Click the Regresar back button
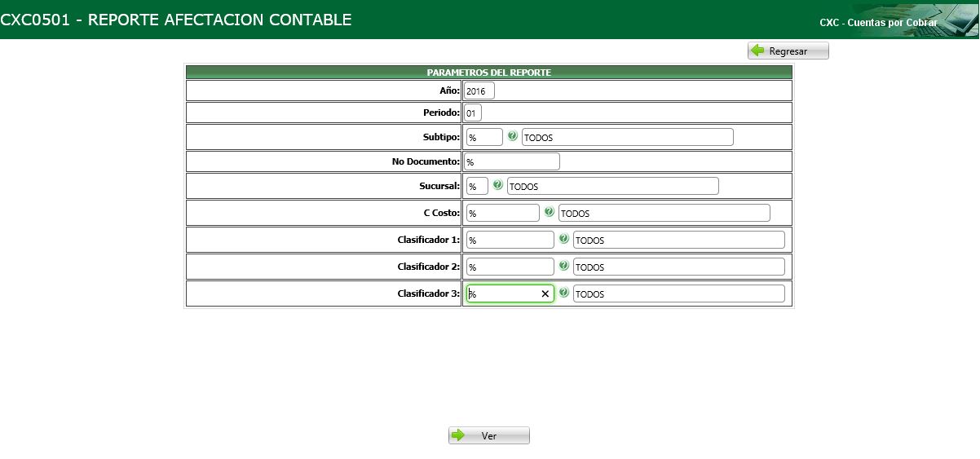Screen dimensions: 980x459 (x=788, y=51)
